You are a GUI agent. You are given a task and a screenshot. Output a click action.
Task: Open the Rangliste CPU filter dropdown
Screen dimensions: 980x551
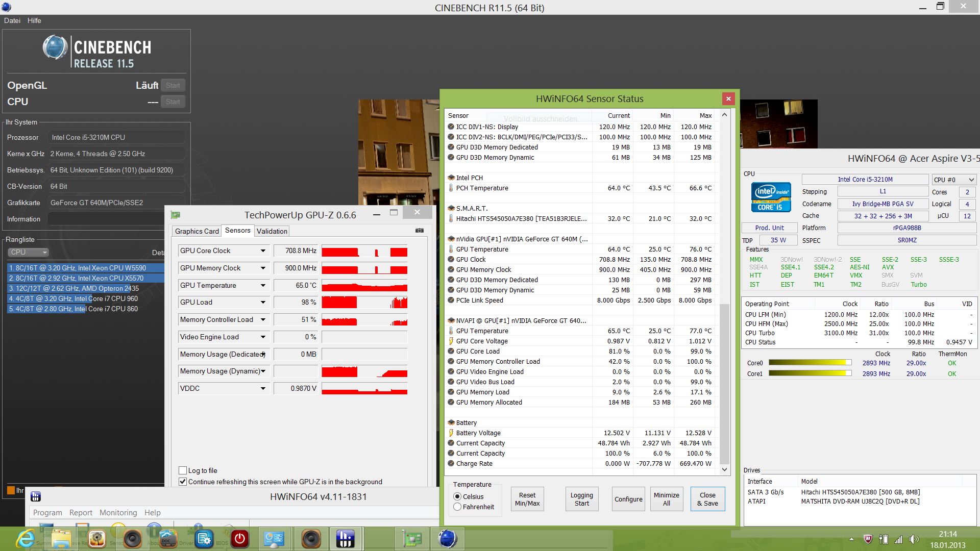coord(28,252)
